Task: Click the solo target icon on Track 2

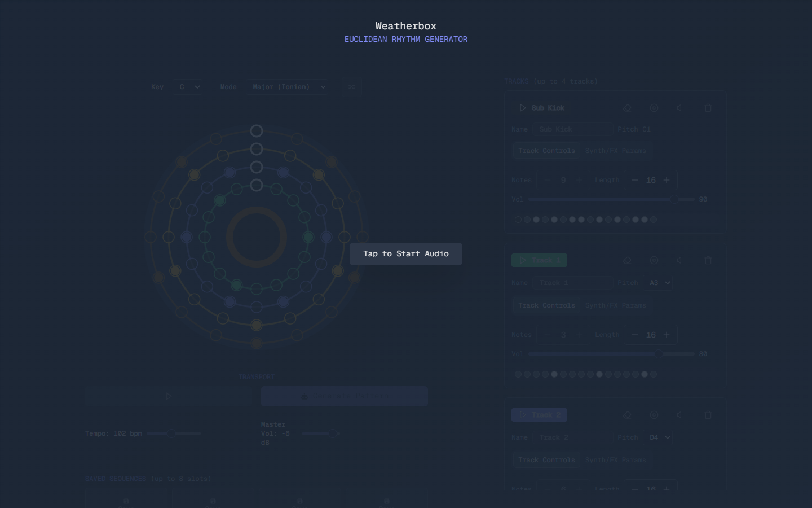Action: click(654, 415)
